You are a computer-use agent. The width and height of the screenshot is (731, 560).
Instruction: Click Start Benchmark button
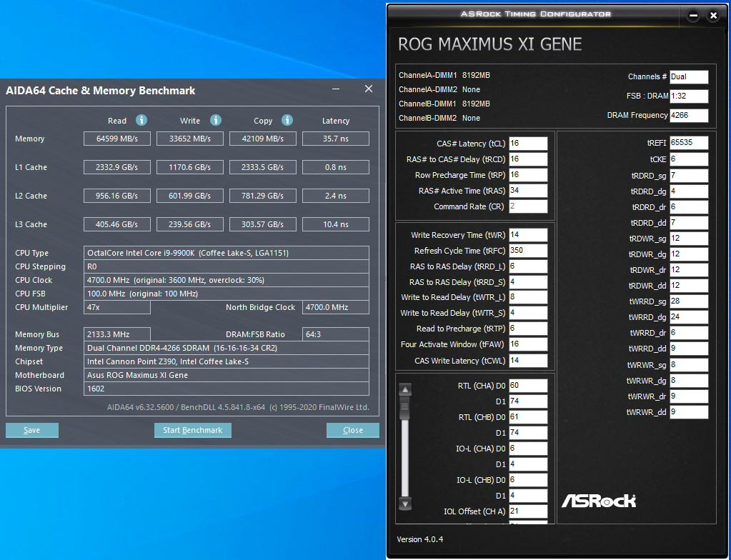[x=192, y=430]
